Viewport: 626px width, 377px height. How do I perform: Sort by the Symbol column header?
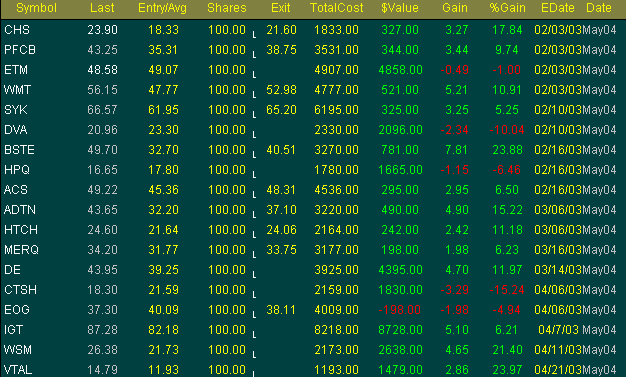pyautogui.click(x=37, y=8)
